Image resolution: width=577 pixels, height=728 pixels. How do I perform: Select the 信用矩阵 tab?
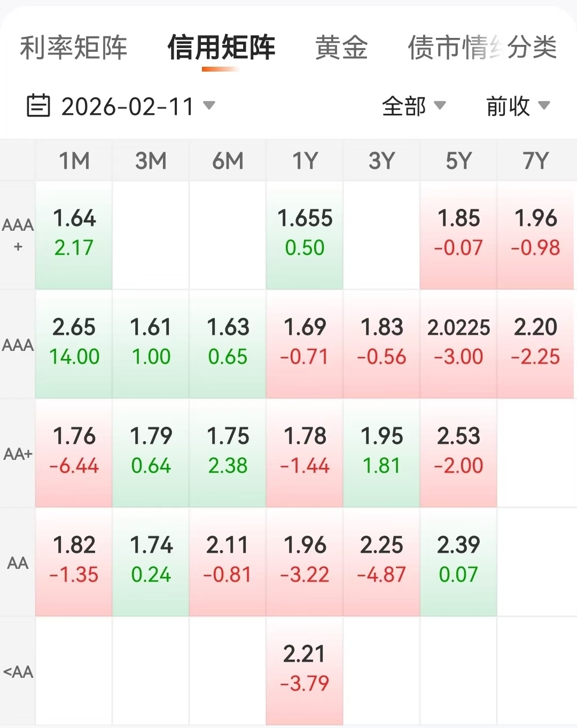click(x=221, y=48)
